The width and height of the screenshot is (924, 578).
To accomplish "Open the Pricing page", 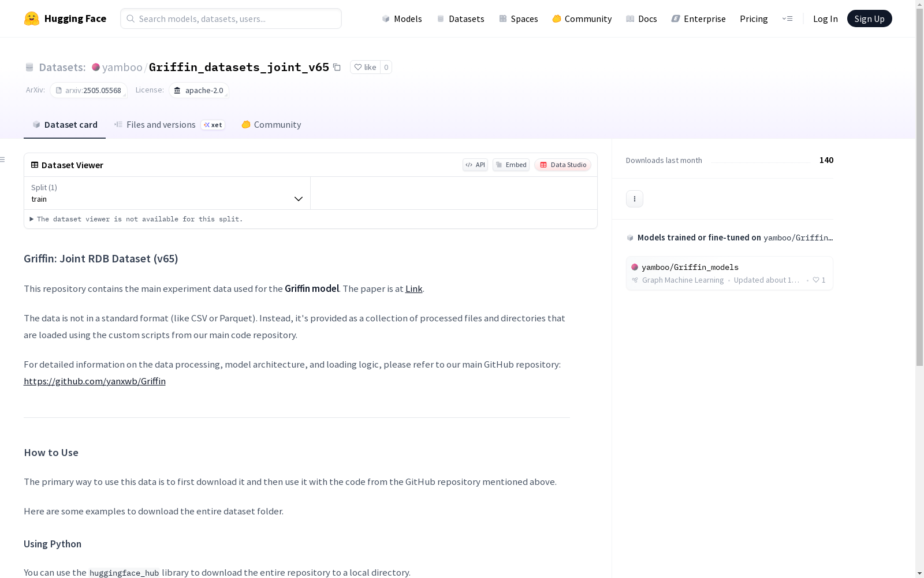I will click(754, 18).
